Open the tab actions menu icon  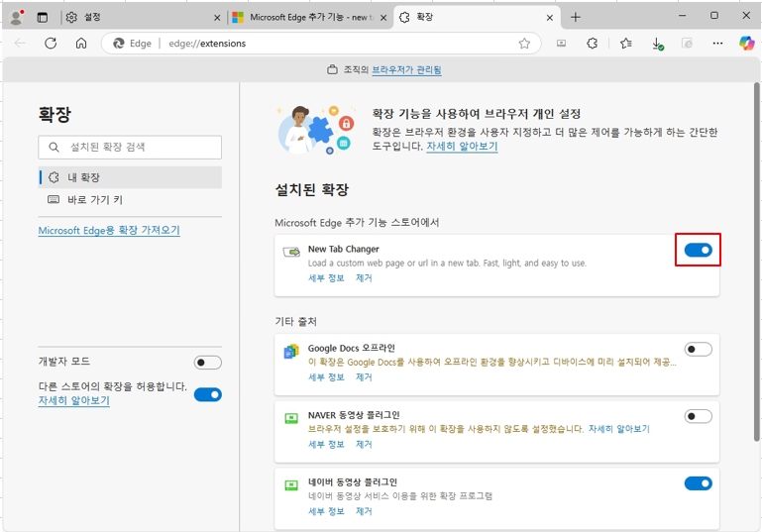point(43,17)
